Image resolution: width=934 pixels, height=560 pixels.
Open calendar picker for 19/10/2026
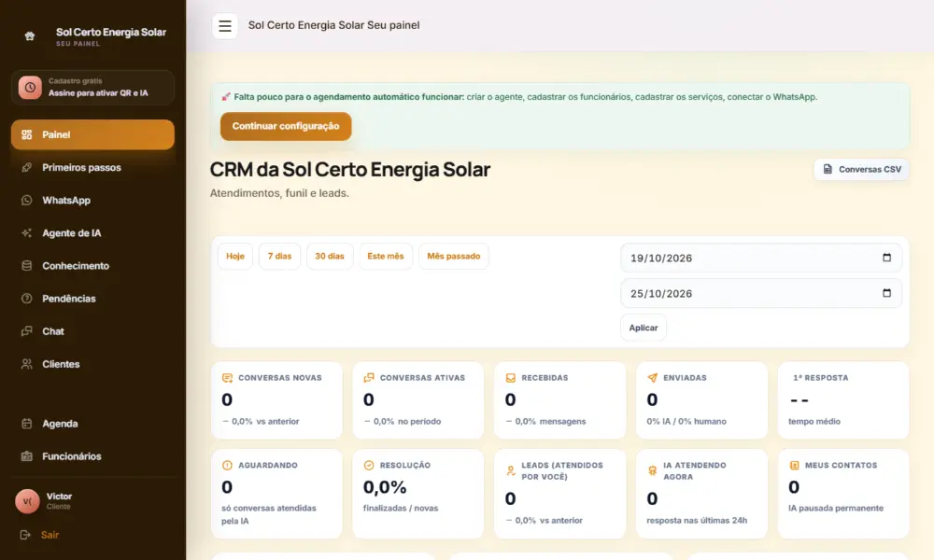point(886,258)
